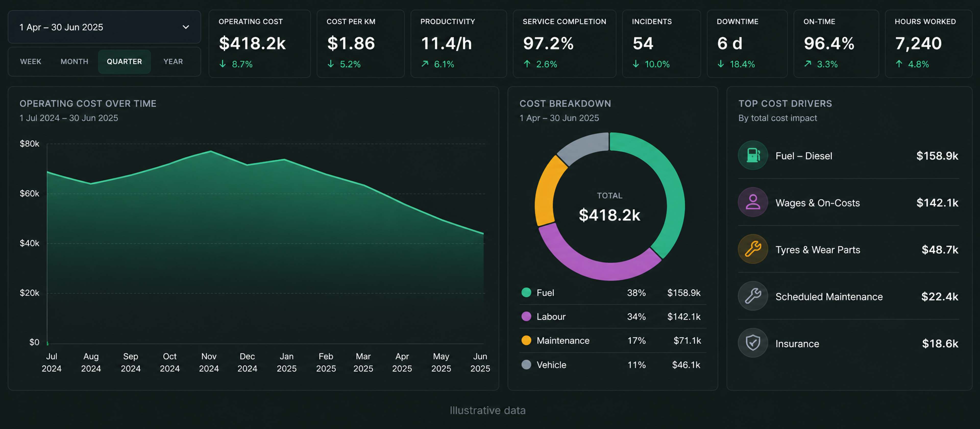
Task: Click the Aug 2024 x-axis label
Action: coord(91,362)
